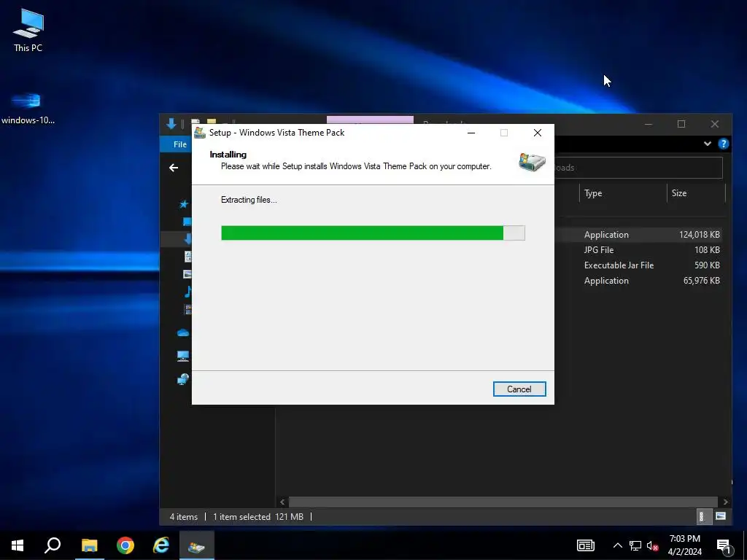747x560 pixels.
Task: Select Quick access star in the sidebar
Action: pyautogui.click(x=184, y=204)
